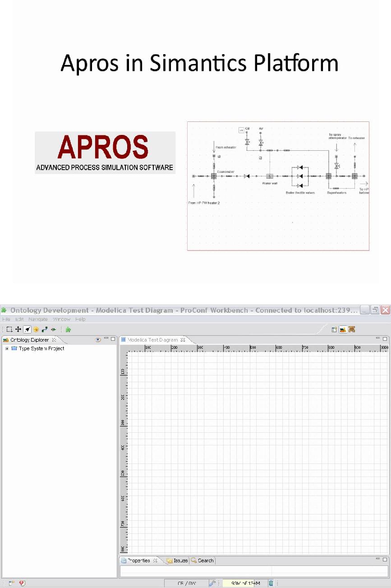Switch to the Ontology Explorer tab
The width and height of the screenshot is (391, 588).
pyautogui.click(x=29, y=339)
